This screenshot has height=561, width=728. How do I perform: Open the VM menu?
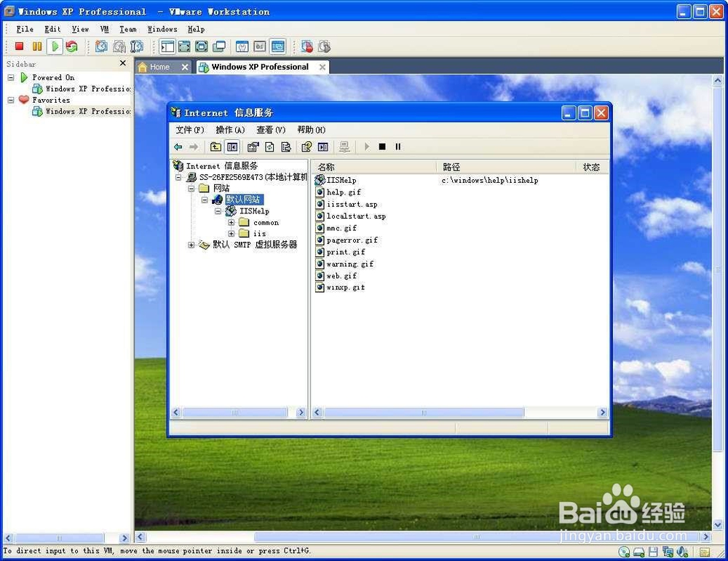[104, 29]
